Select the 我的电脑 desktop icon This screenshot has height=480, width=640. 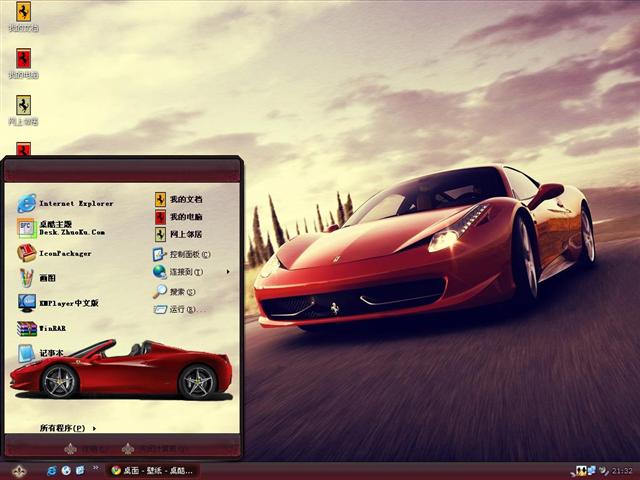pos(23,63)
